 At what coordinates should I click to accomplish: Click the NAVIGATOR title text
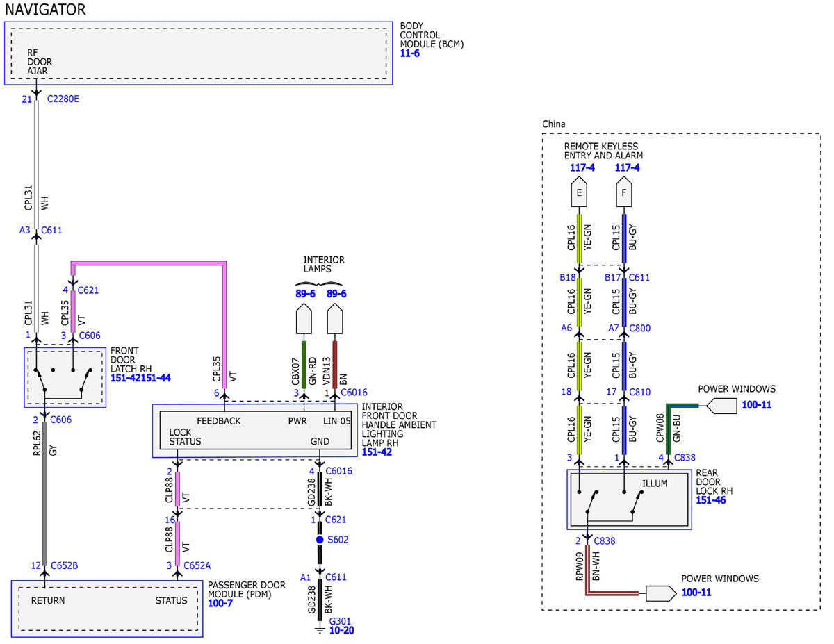46,10
